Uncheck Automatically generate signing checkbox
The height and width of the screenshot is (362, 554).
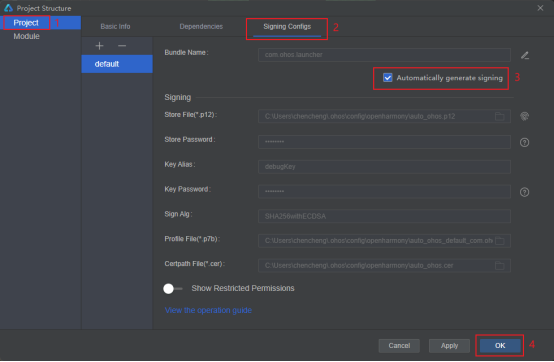pyautogui.click(x=388, y=78)
